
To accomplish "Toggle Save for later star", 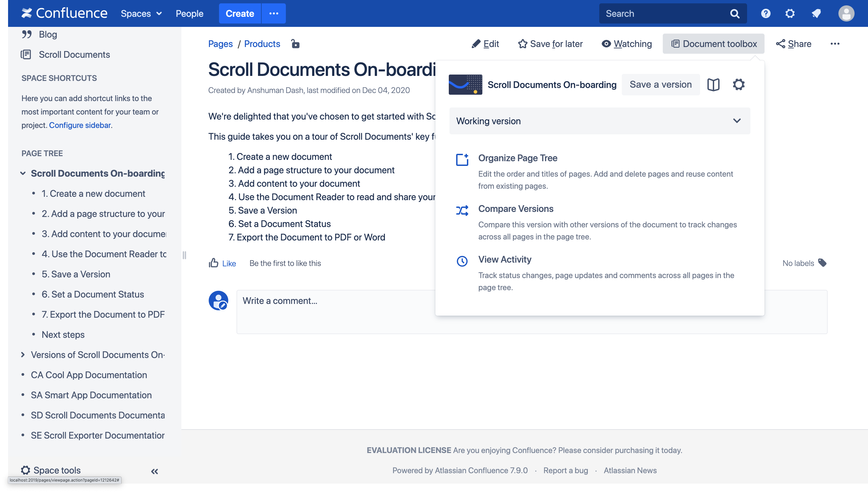I will coord(550,44).
